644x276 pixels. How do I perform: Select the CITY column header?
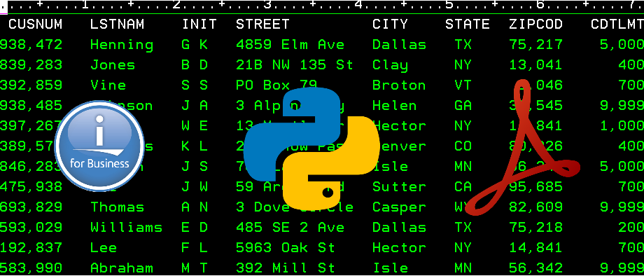coord(390,25)
